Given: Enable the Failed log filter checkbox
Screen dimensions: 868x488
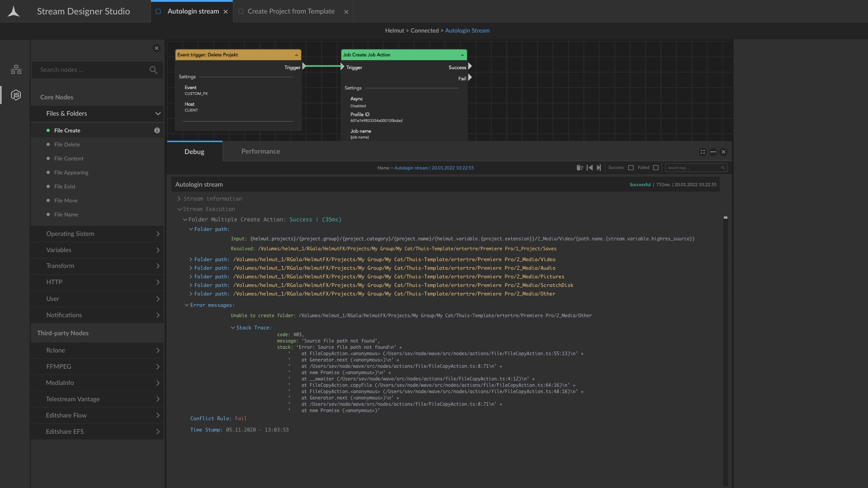Looking at the screenshot, I should click(656, 168).
